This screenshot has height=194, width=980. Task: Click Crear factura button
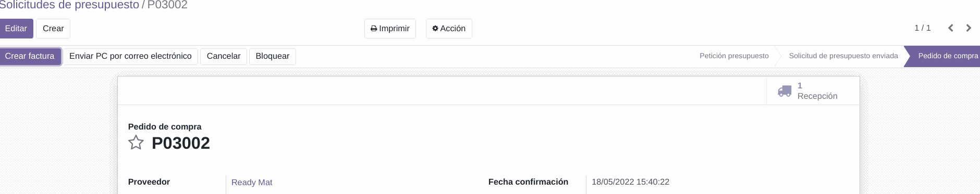tap(30, 56)
